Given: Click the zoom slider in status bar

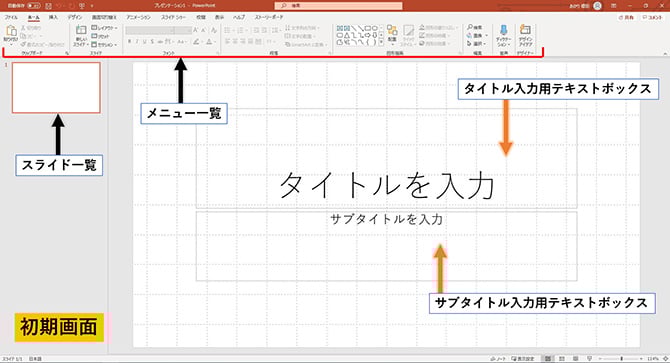Looking at the screenshot, I should tap(622, 359).
